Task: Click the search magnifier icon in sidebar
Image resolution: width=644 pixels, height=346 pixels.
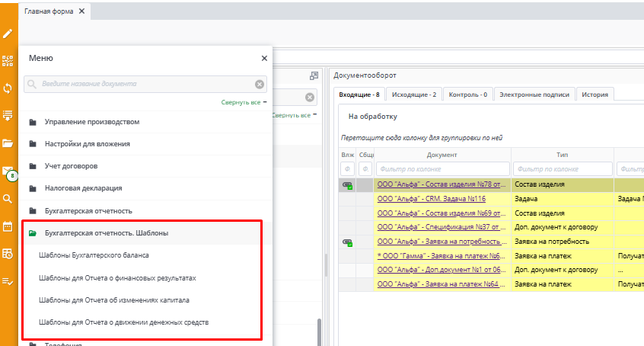Action: point(8,198)
